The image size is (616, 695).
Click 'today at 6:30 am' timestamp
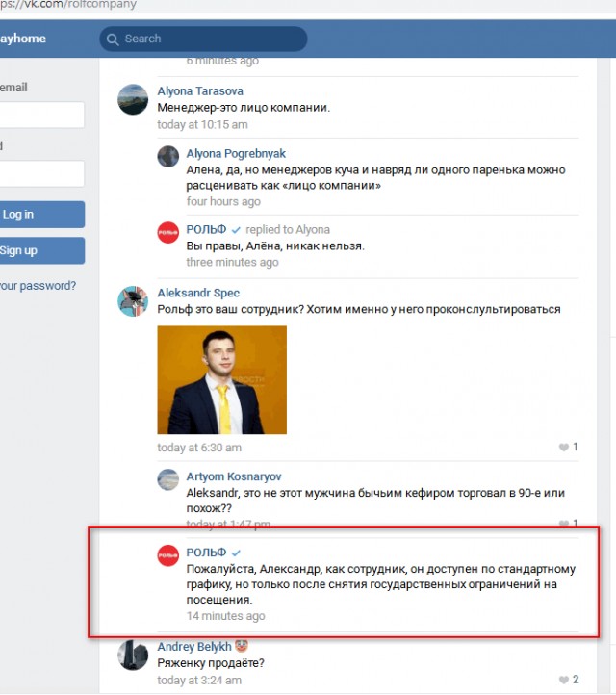pyautogui.click(x=199, y=448)
